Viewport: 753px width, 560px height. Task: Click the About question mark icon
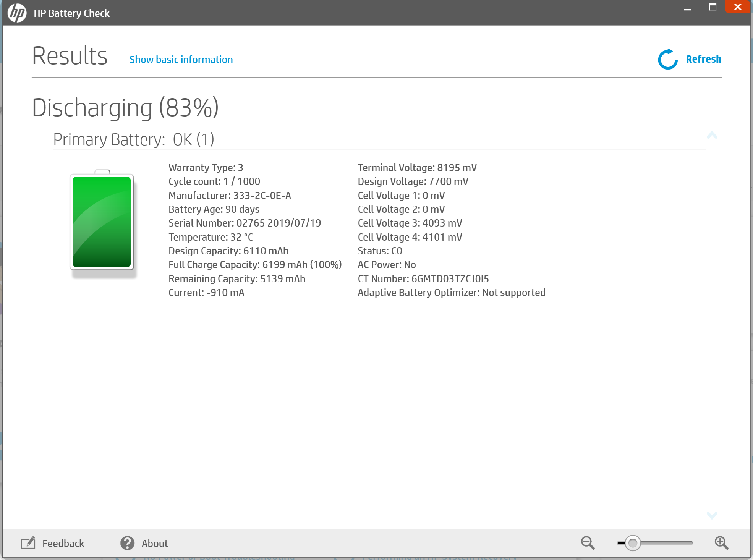tap(127, 543)
